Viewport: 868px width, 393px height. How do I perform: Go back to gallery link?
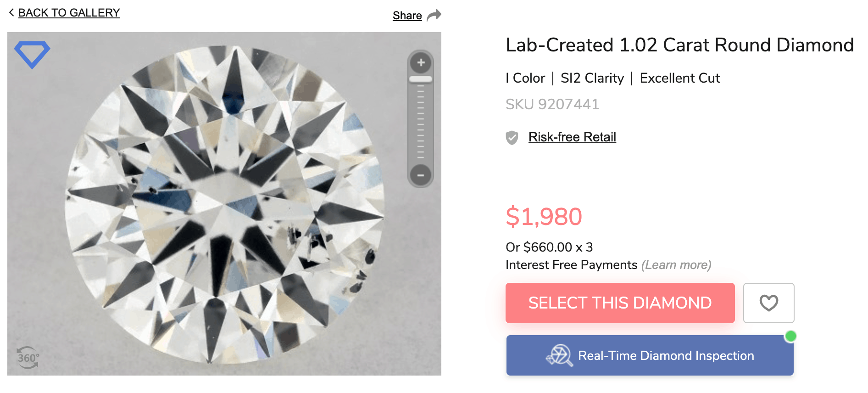coord(69,13)
